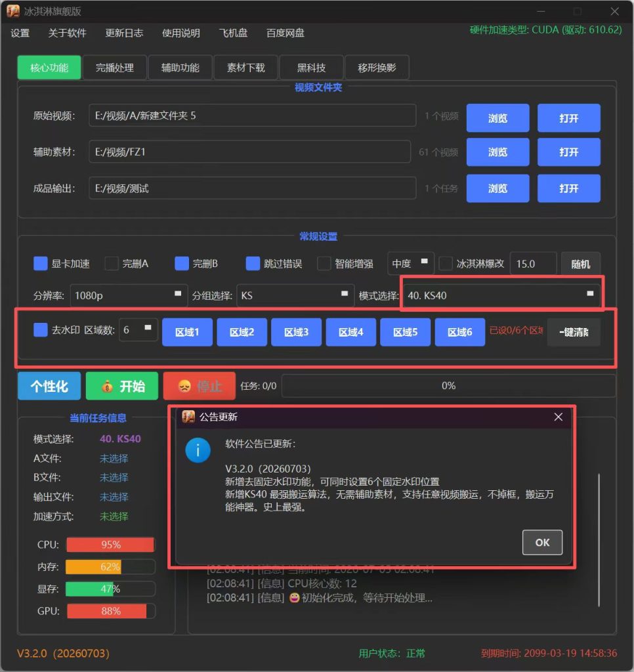Open the 成品输出 folder
The image size is (634, 672).
(x=569, y=188)
